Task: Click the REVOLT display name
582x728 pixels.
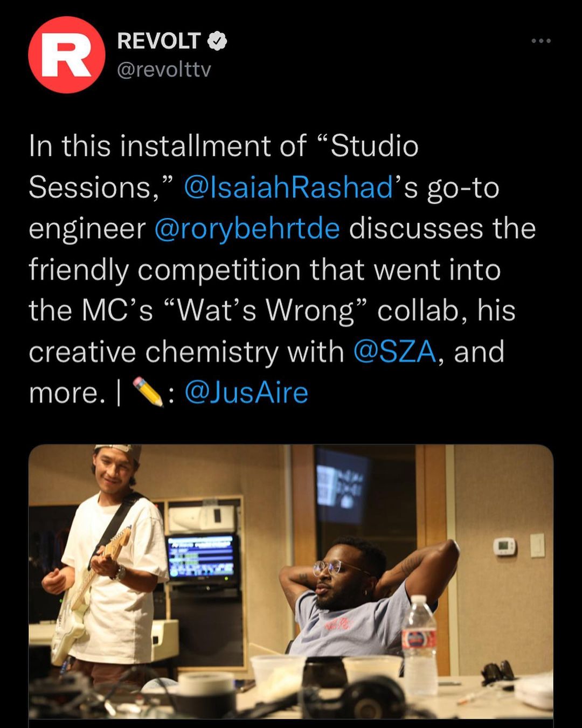Action: [159, 41]
